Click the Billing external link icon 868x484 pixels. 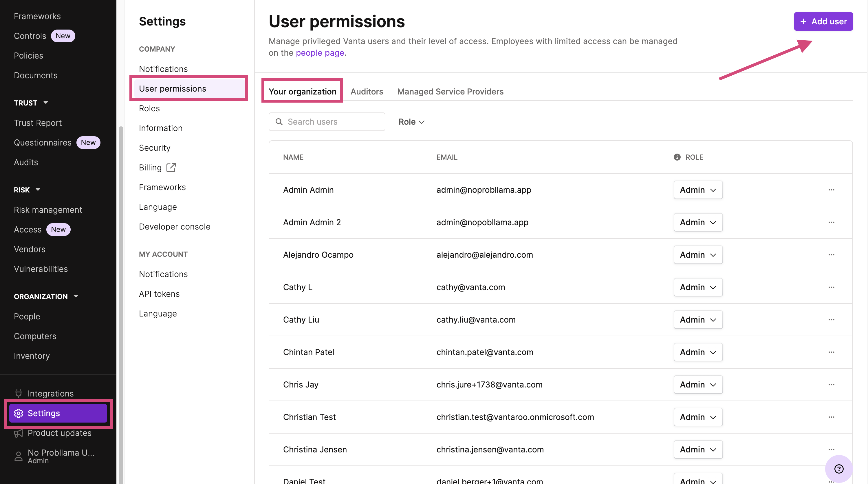click(x=171, y=168)
